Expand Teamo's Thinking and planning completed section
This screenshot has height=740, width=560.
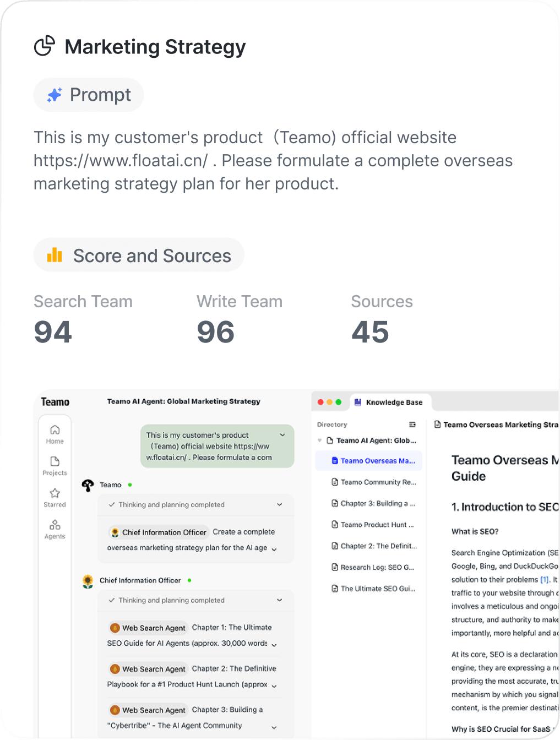pos(279,504)
